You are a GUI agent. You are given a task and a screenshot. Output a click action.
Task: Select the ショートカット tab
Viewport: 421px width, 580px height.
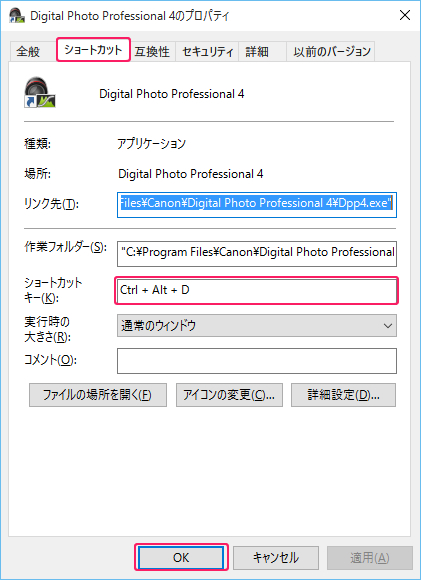(x=93, y=50)
